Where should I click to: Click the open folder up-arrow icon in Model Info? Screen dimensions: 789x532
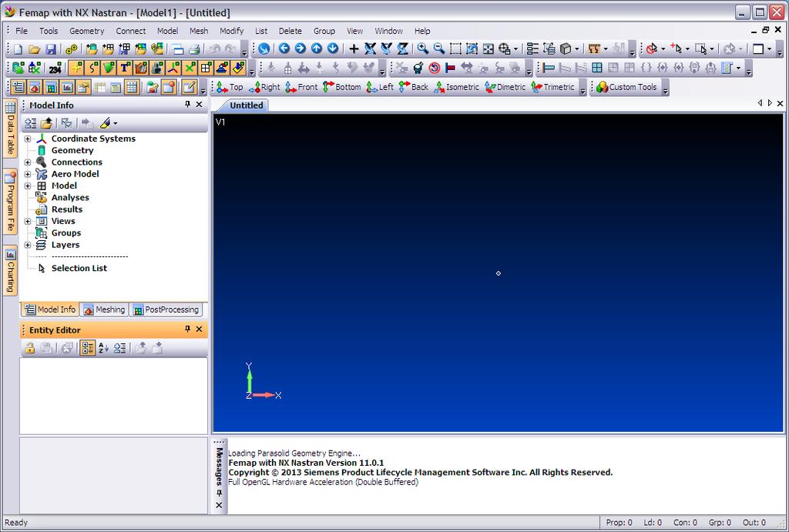click(x=46, y=122)
